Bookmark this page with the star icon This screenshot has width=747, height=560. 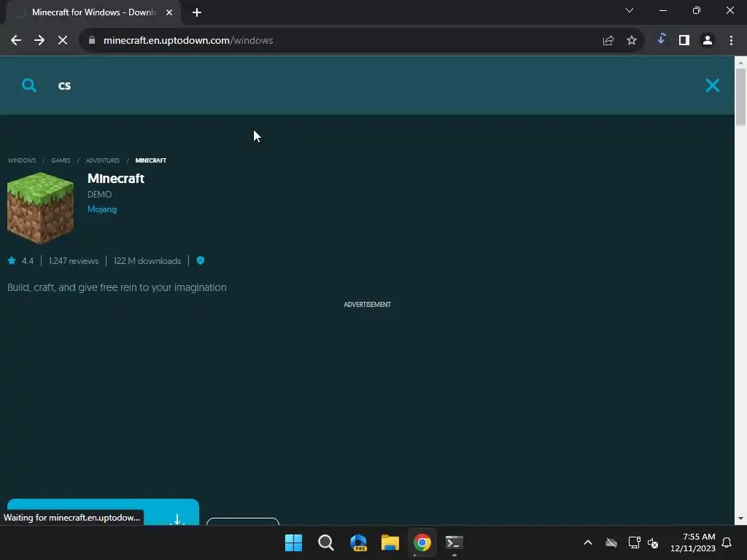click(632, 41)
